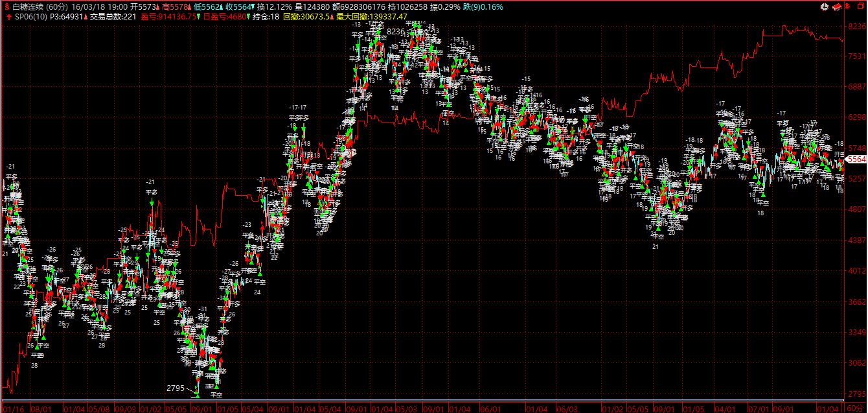Click the 06/03 date on time axis
Screen dimensions: 868x413
(567, 408)
